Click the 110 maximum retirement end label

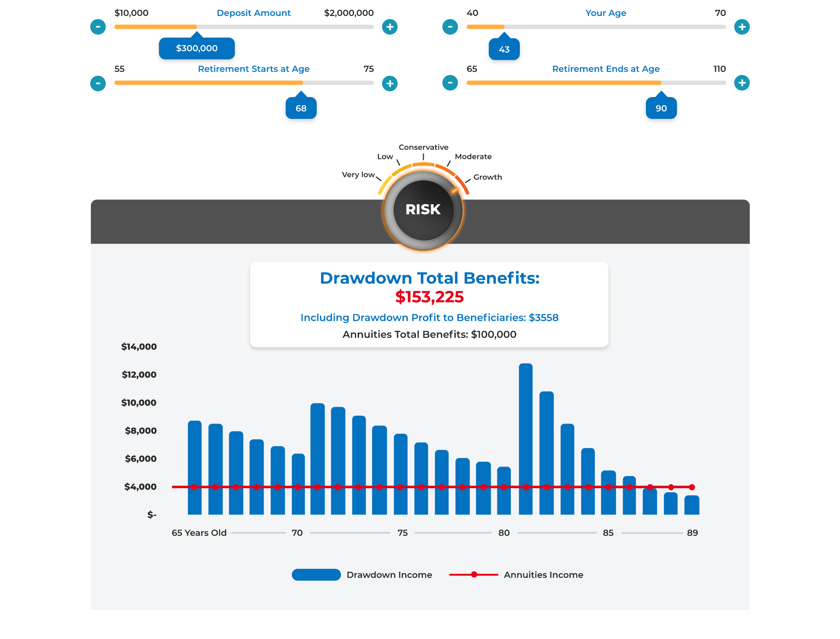pyautogui.click(x=719, y=69)
